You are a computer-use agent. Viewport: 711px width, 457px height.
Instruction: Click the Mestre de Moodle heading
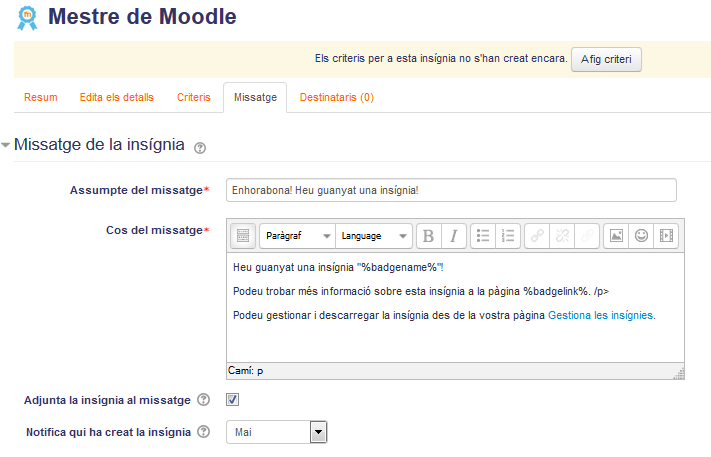(x=142, y=17)
